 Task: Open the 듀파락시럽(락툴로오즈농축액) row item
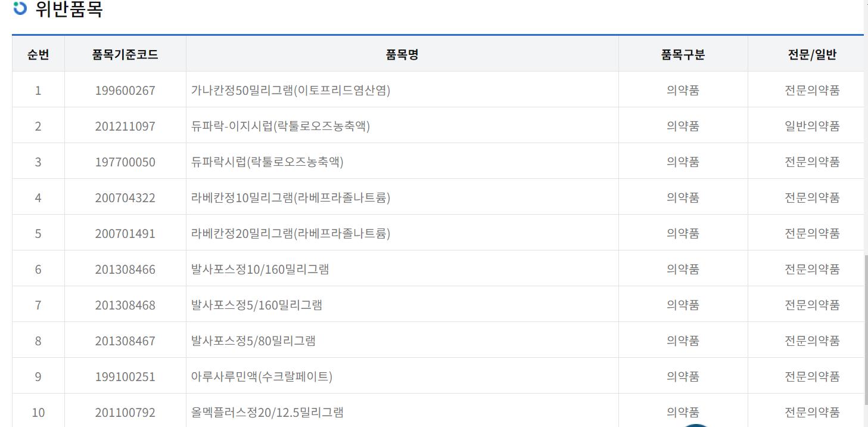pos(267,162)
